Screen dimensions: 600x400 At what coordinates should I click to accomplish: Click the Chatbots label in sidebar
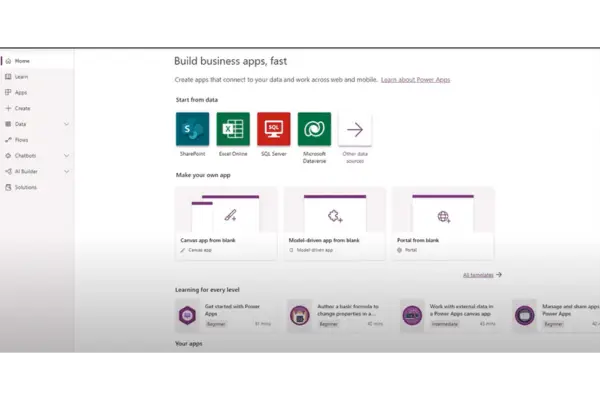click(25, 156)
